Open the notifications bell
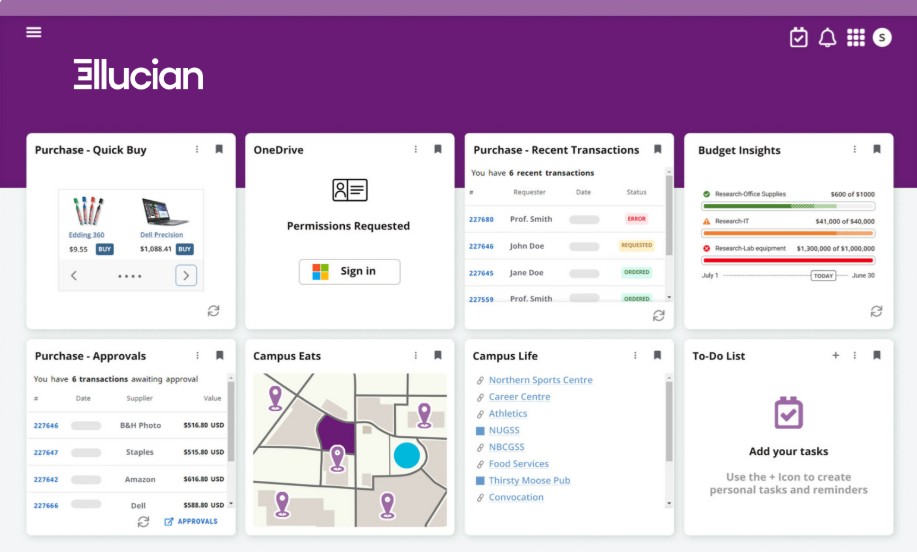This screenshot has height=552, width=917. coord(827,38)
